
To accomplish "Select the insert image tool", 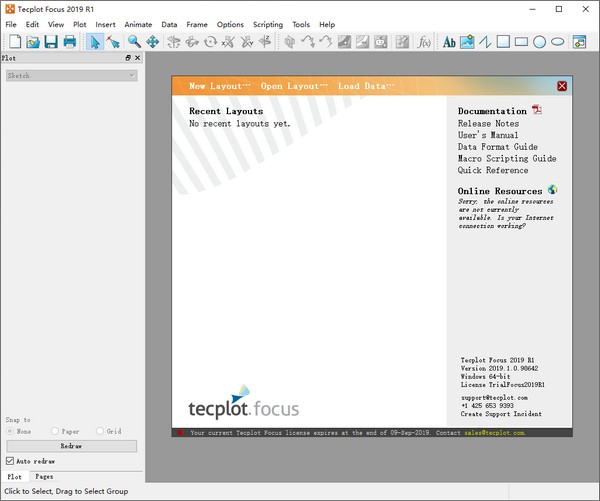I will point(467,41).
